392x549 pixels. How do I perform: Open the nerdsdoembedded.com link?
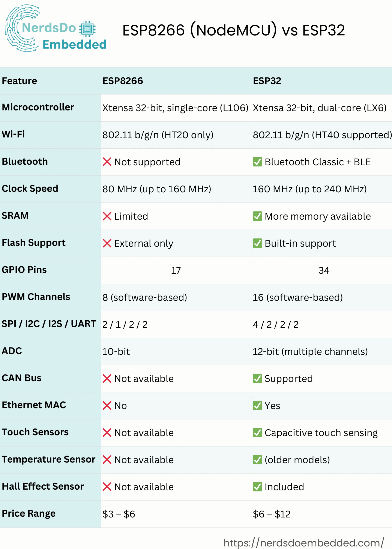point(304,543)
